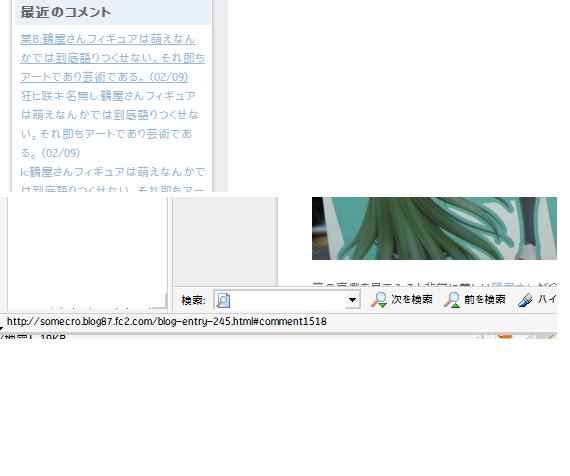Click the 検索: label on find bar
This screenshot has width=570, height=476.
click(193, 300)
